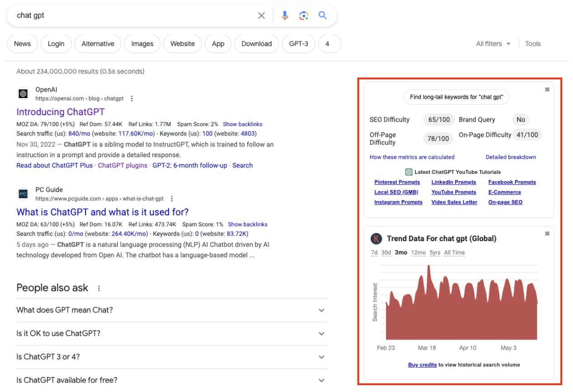Screen dimensions: 573x392
Task: Close the Trend Data widget
Action: (x=547, y=233)
